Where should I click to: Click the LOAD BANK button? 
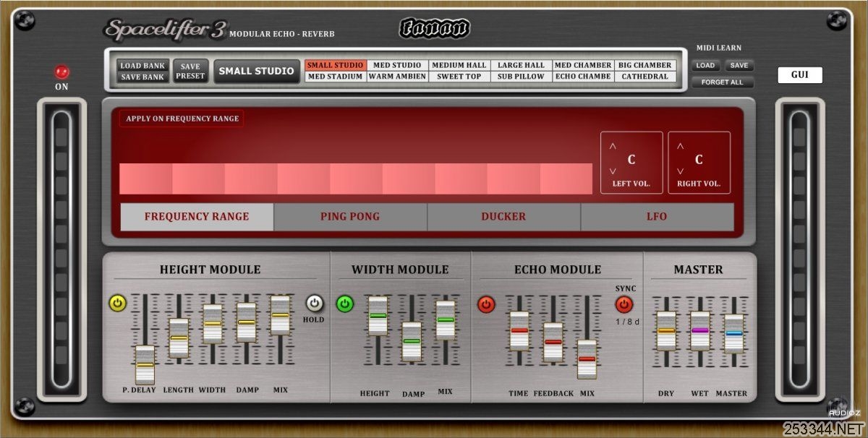[142, 66]
